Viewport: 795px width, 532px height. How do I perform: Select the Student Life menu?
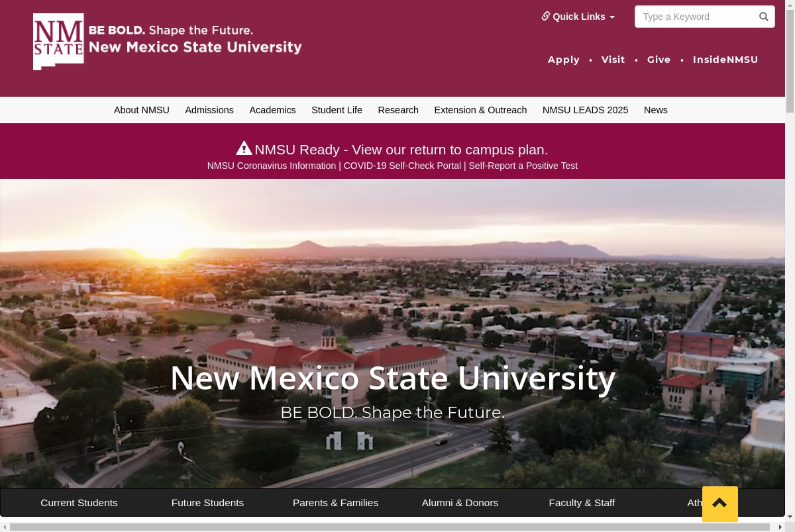[x=337, y=110]
